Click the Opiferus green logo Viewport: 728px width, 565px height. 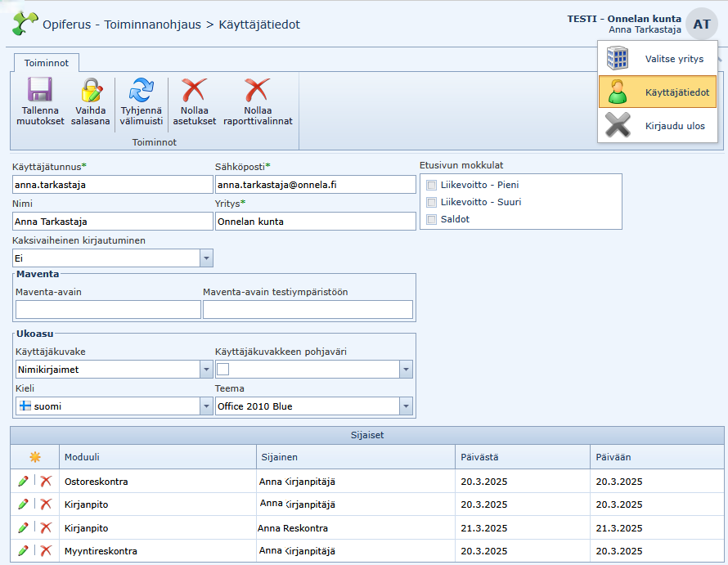(x=25, y=23)
